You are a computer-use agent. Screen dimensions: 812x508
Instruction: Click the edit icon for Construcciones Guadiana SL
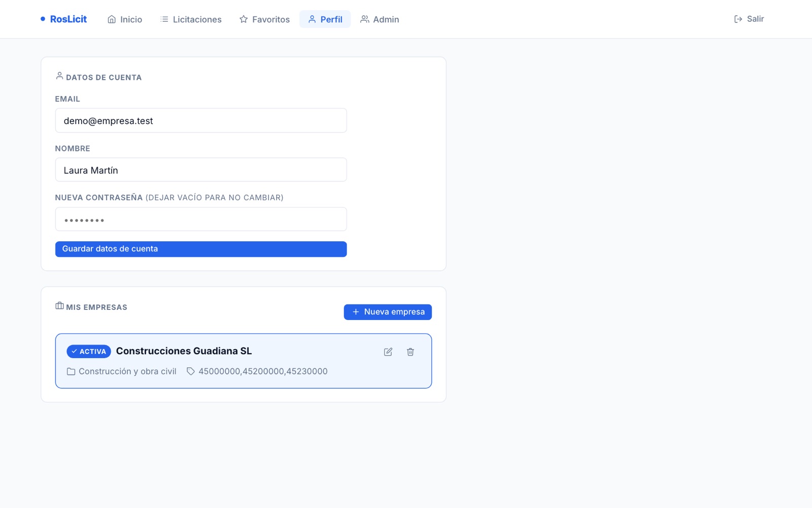[388, 352]
